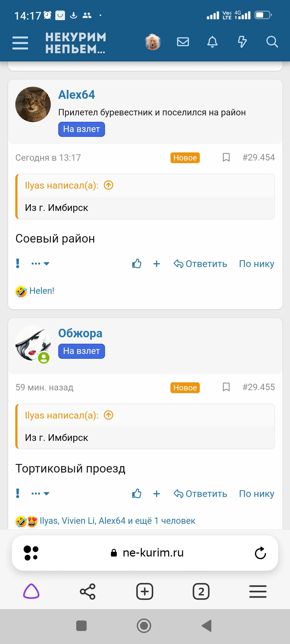Viewport: 290px width, 644px height.
Task: Bookmark post #29.455
Action: [x=226, y=387]
